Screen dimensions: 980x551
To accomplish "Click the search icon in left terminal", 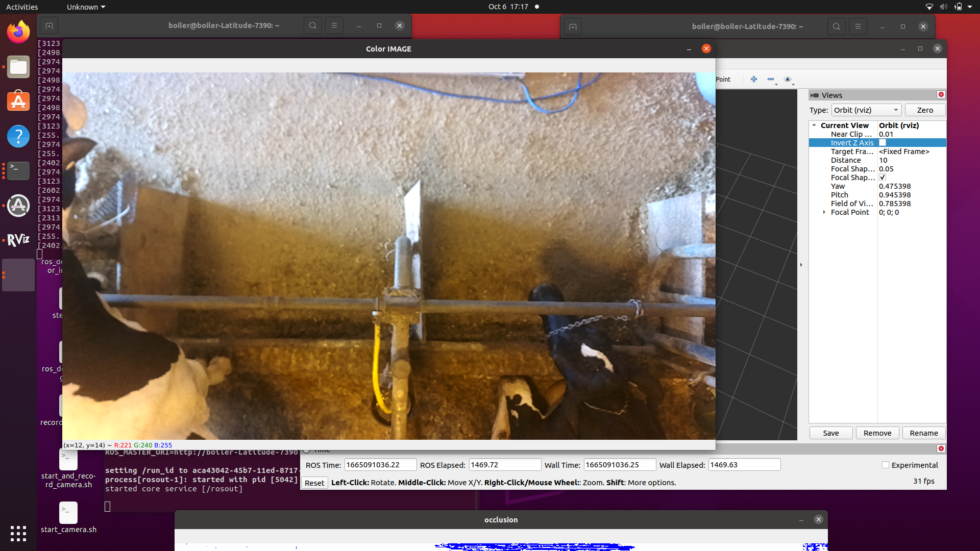I will pos(313,26).
